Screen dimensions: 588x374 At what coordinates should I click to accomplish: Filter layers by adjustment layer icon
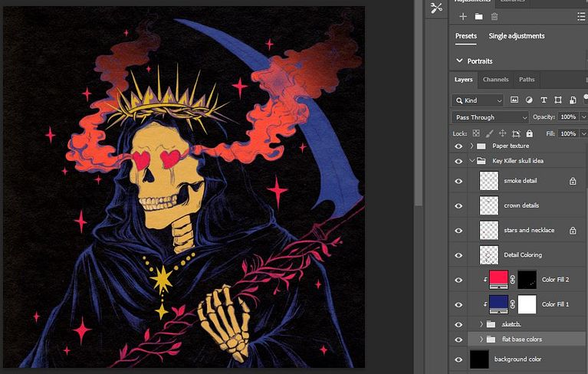529,100
